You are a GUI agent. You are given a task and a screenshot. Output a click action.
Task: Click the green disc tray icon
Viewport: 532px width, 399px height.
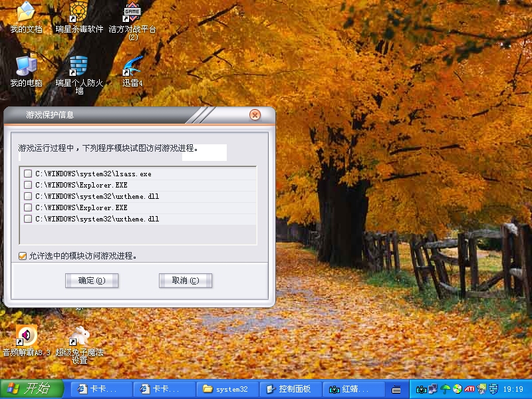pyautogui.click(x=458, y=389)
